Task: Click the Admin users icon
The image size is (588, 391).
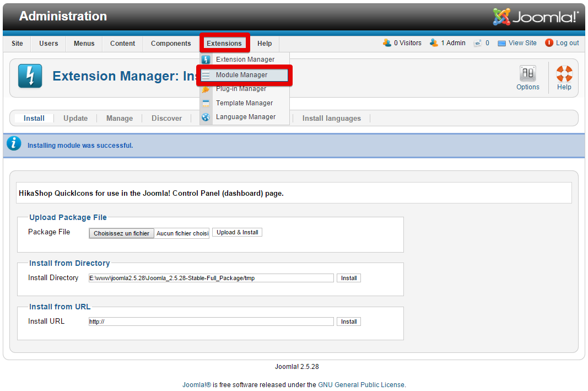Action: tap(434, 43)
